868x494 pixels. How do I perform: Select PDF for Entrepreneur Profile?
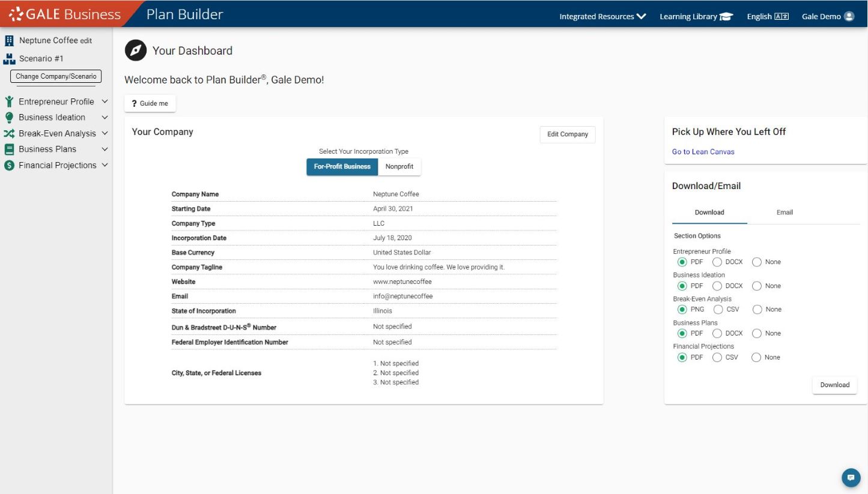pos(682,262)
